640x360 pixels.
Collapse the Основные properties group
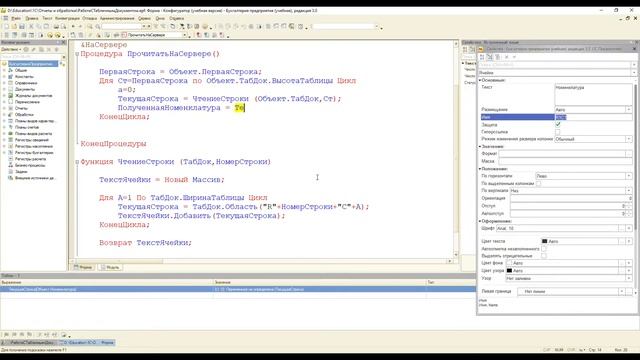tap(480, 80)
